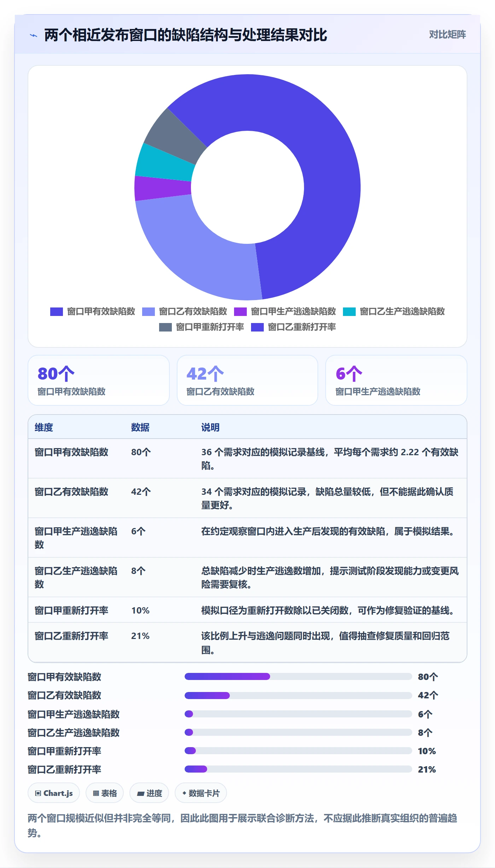The width and height of the screenshot is (495, 868).
Task: Click progress bar for 窗口乙生产逃逸缺陷数
Action: coord(298,732)
